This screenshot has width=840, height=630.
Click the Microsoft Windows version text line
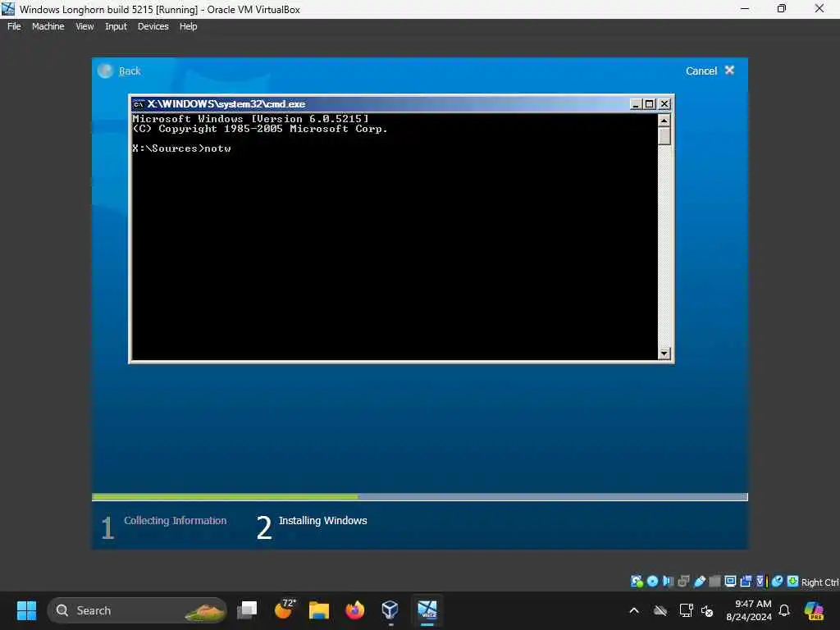[250, 119]
